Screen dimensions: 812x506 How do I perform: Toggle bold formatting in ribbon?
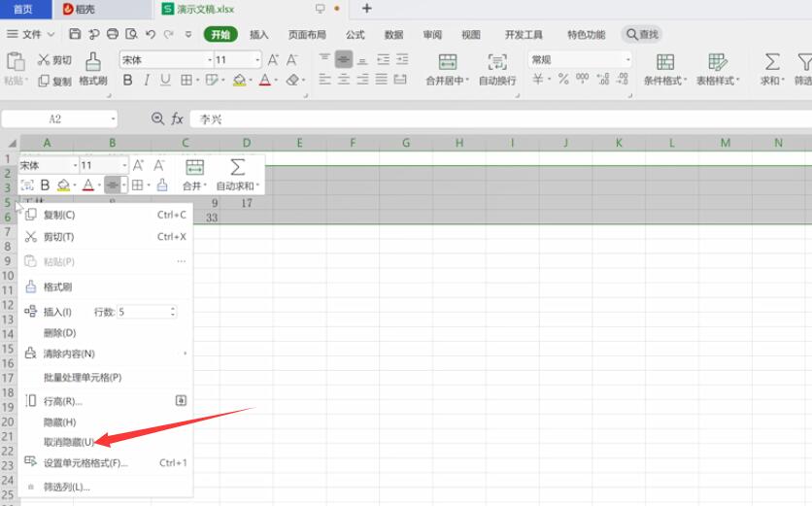tap(127, 80)
